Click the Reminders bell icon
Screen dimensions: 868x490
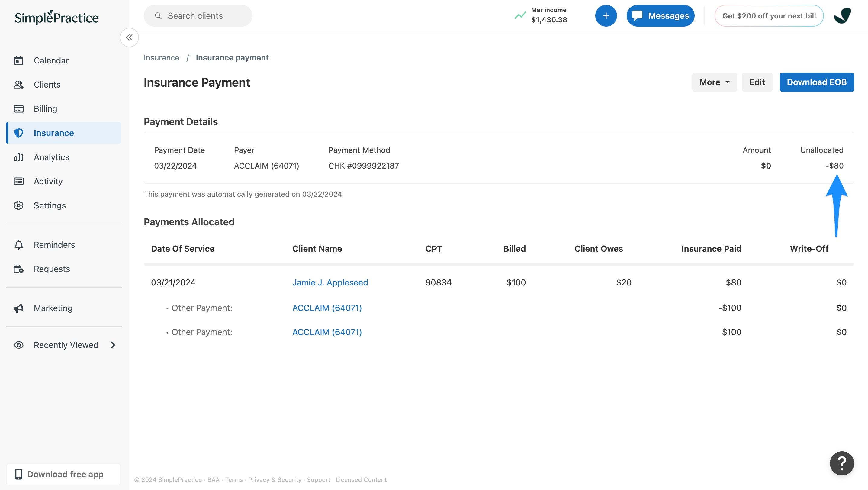(18, 245)
